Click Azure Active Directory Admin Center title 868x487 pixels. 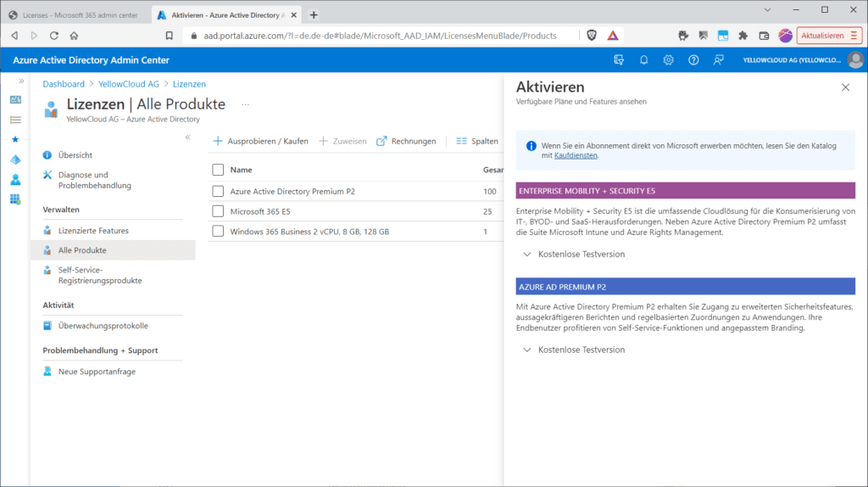tap(92, 60)
